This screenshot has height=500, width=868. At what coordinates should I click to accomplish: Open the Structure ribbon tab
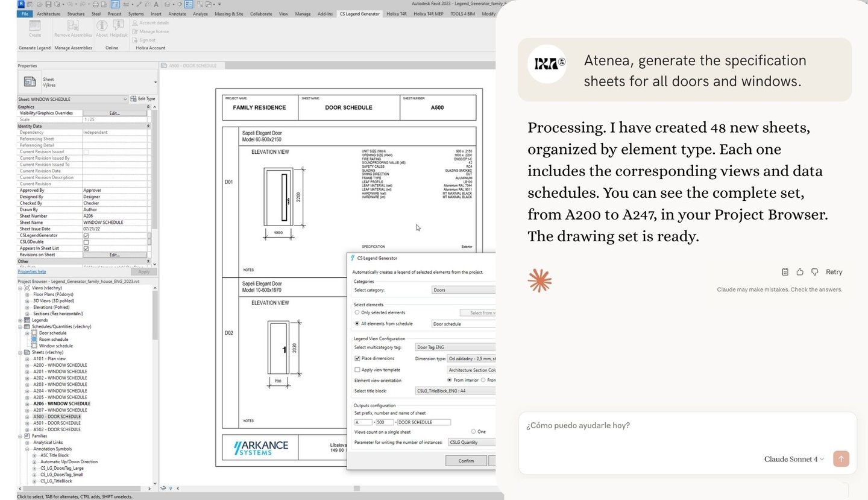(x=76, y=14)
